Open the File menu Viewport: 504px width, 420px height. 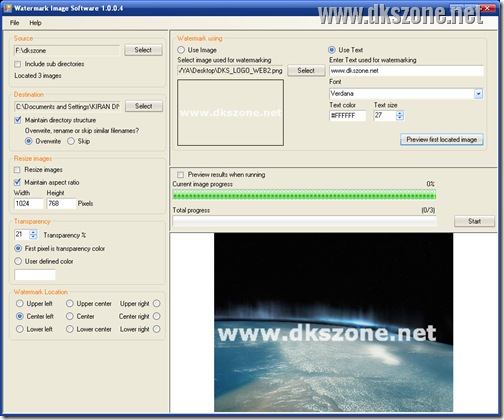[x=14, y=23]
